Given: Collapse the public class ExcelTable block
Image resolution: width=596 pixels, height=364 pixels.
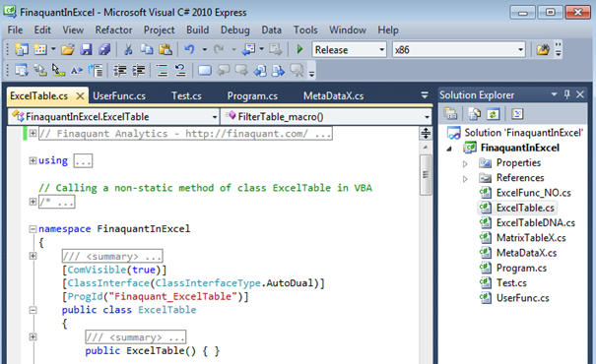Looking at the screenshot, I should click(33, 310).
